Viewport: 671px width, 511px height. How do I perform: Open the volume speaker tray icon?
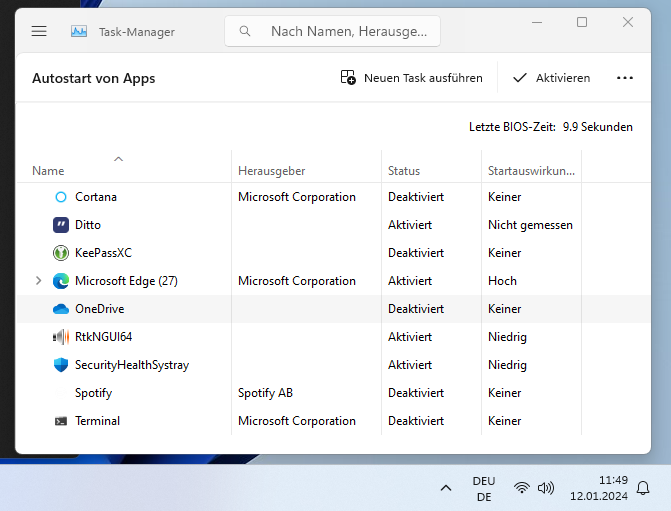tap(546, 488)
